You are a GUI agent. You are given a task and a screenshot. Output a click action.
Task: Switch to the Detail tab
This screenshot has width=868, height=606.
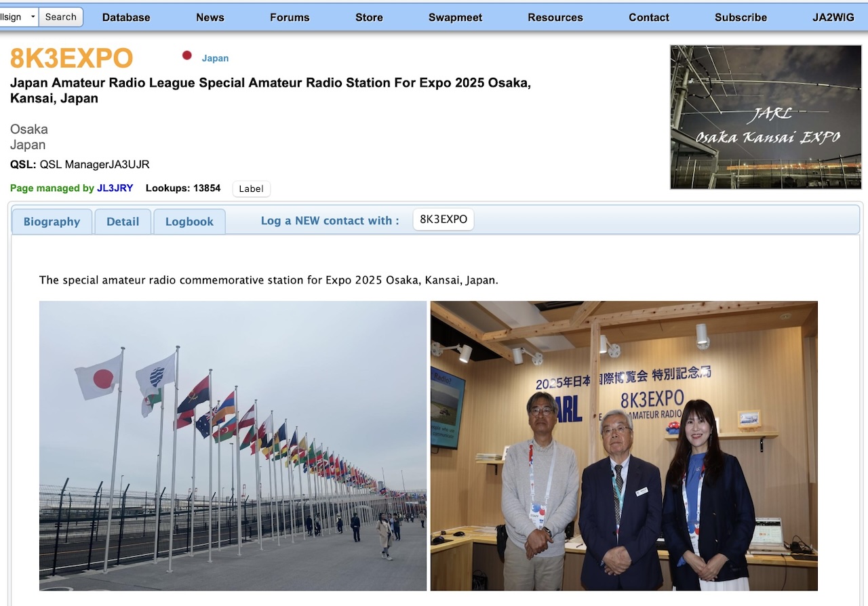[x=123, y=222]
